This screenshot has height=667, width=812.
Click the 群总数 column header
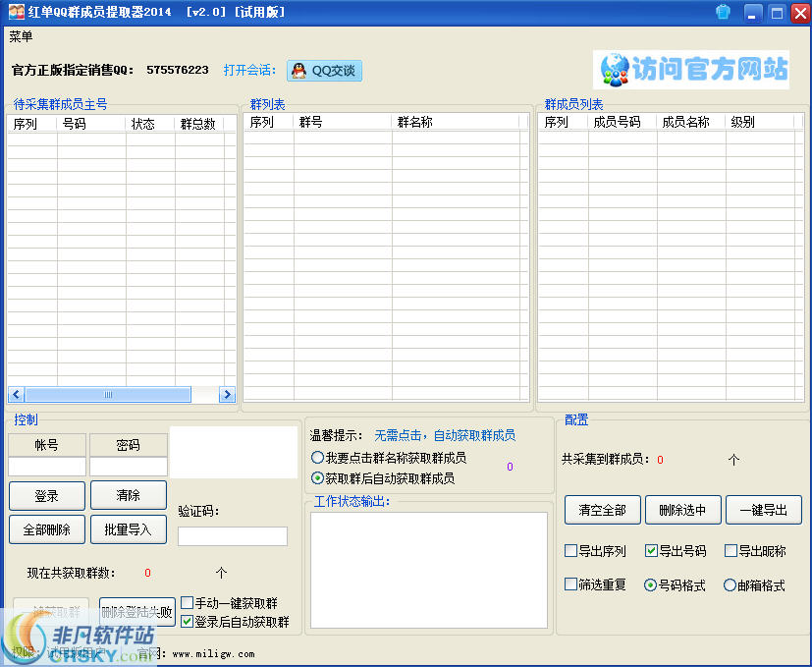click(x=199, y=124)
